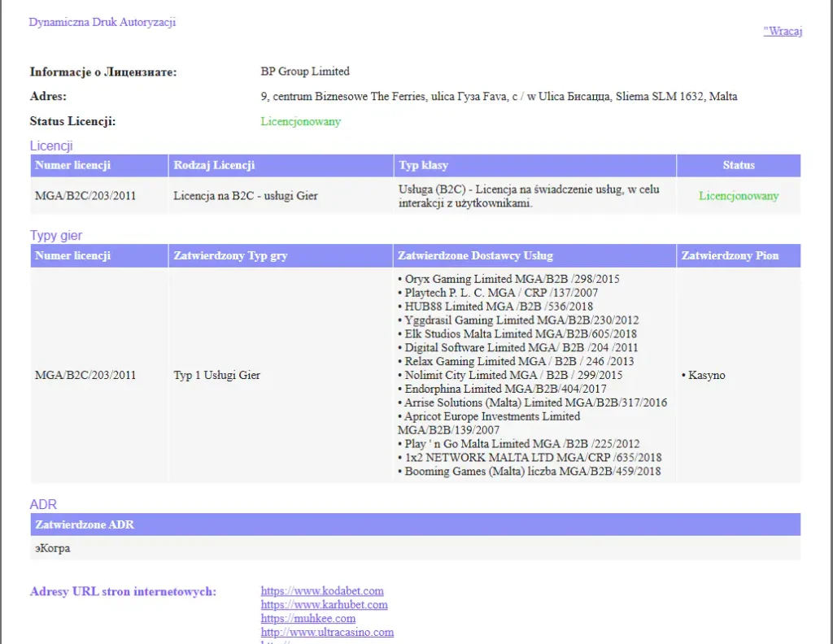Click the Arrise Solutions (Malta) Limited entry
833x644 pixels.
[532, 403]
